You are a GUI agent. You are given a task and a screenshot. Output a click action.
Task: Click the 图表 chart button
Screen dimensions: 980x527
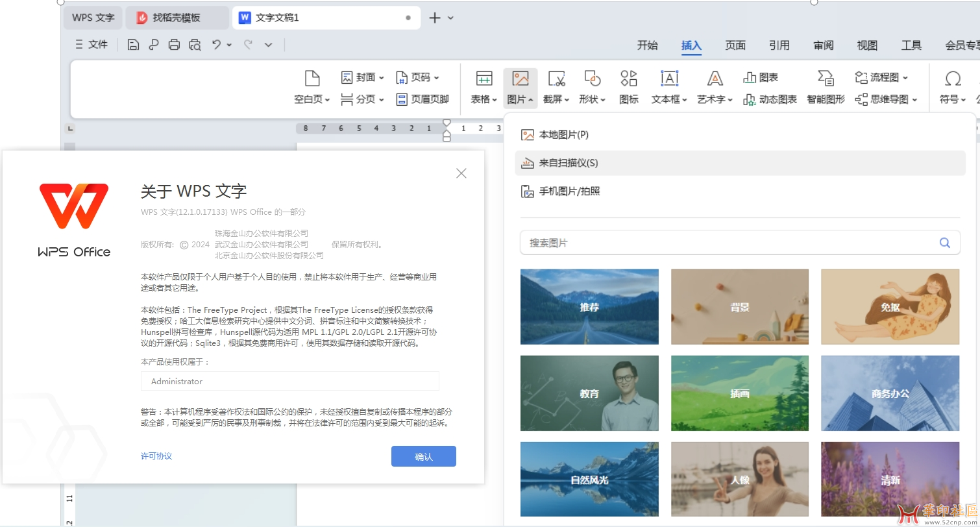761,77
